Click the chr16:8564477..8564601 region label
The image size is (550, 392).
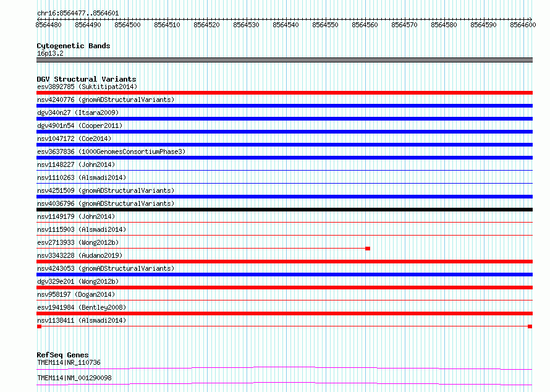point(78,14)
